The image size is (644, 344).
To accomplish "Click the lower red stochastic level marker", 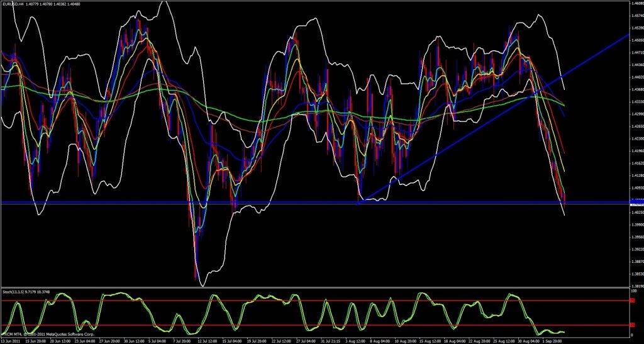I will 633,325.
